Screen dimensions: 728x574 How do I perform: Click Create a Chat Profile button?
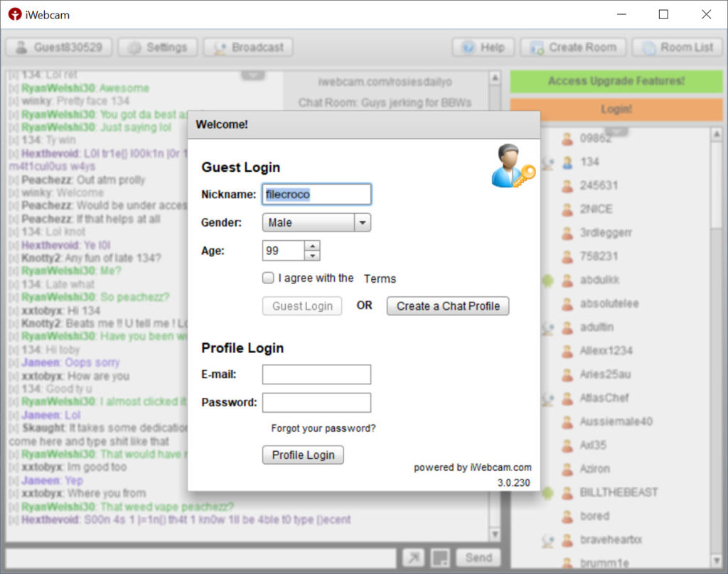(448, 306)
